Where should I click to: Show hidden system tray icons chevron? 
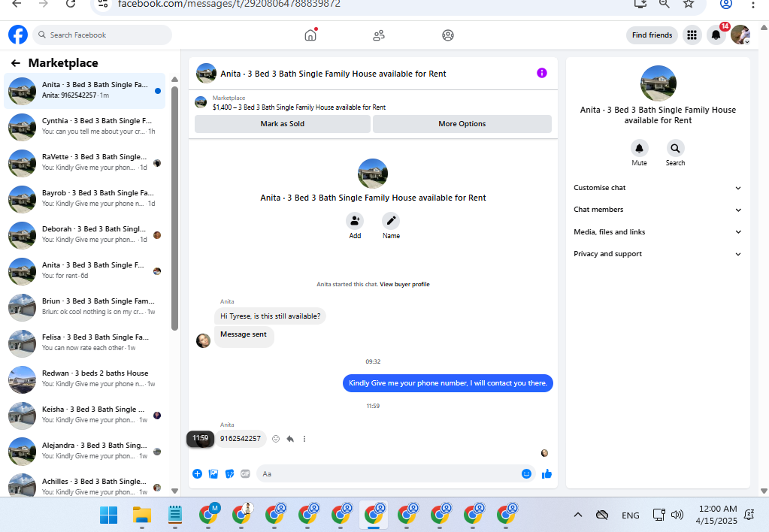(578, 515)
